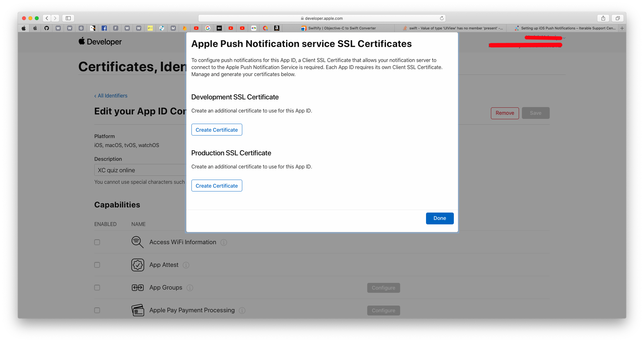This screenshot has height=342, width=644.
Task: Create a Development SSL Certificate
Action: click(217, 130)
